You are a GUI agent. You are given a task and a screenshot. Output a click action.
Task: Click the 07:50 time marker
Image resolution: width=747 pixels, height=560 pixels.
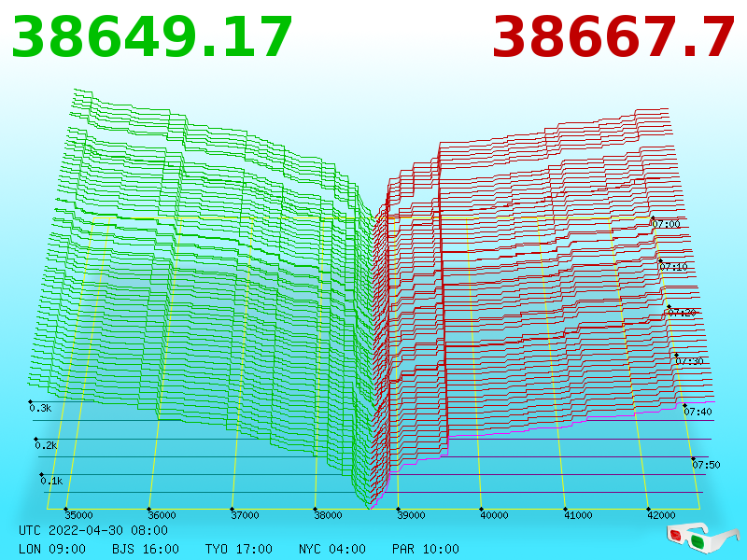click(706, 465)
